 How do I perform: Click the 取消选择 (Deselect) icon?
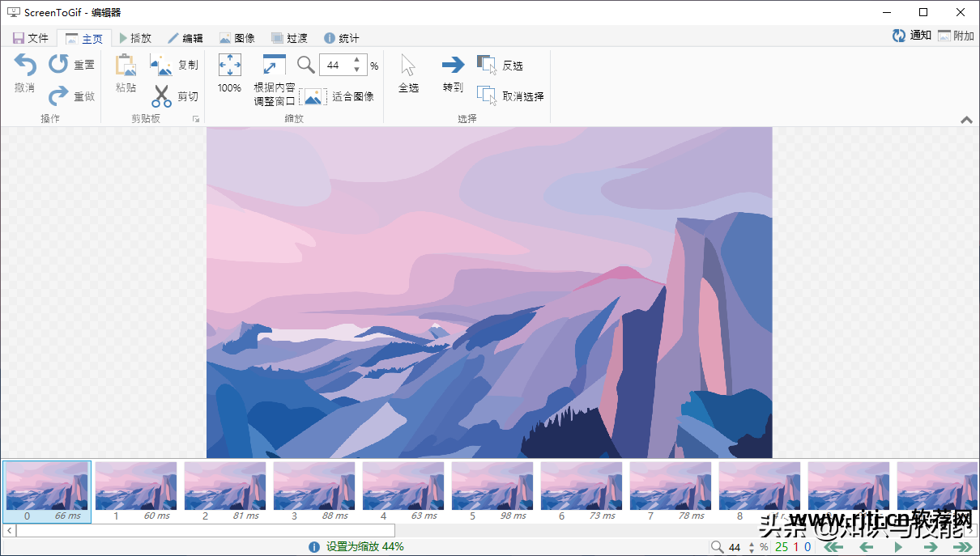point(487,95)
